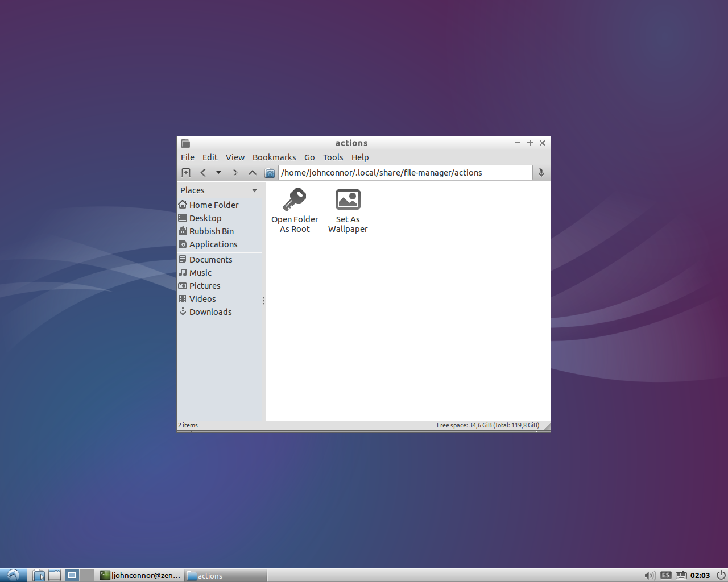Click the volume icon in system tray

(x=650, y=575)
